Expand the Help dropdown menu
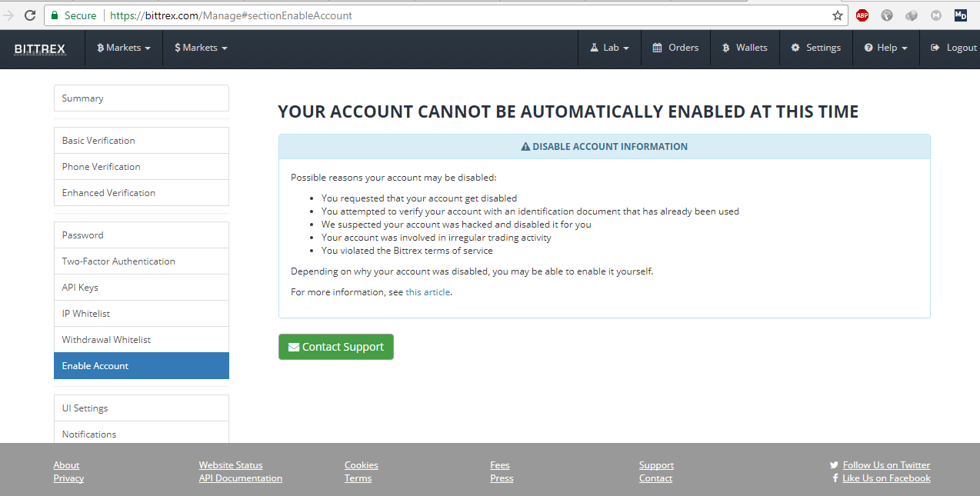The image size is (980, 496). click(885, 48)
